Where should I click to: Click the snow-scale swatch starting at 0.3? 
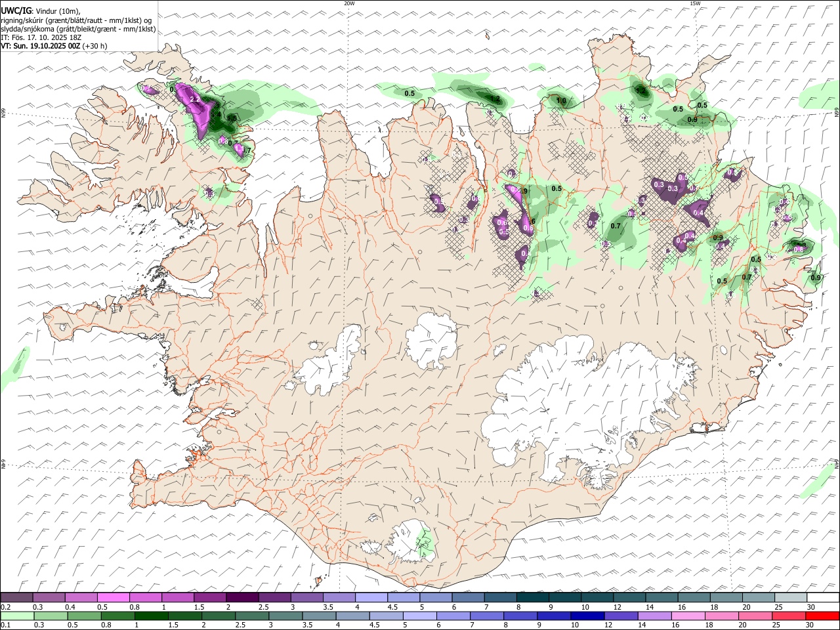pyautogui.click(x=49, y=598)
